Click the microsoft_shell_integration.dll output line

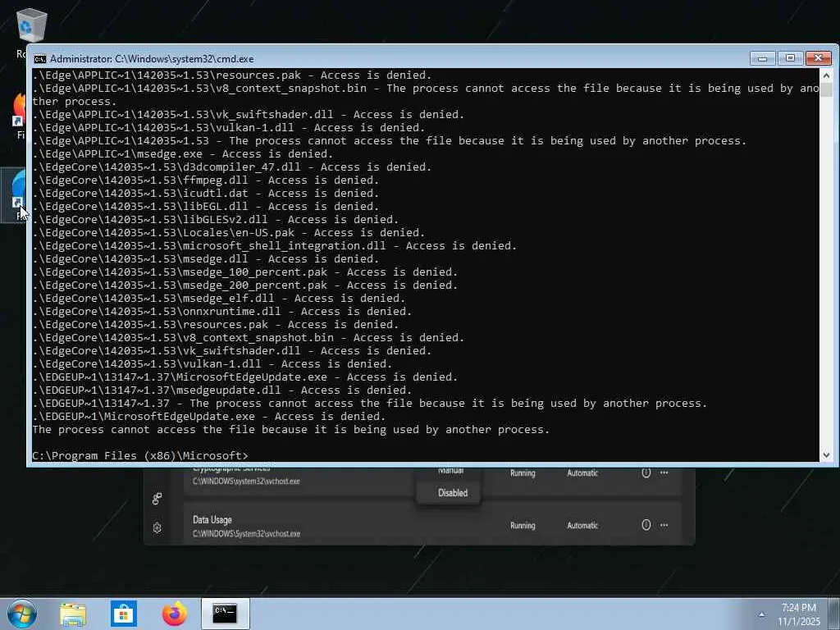coord(274,246)
